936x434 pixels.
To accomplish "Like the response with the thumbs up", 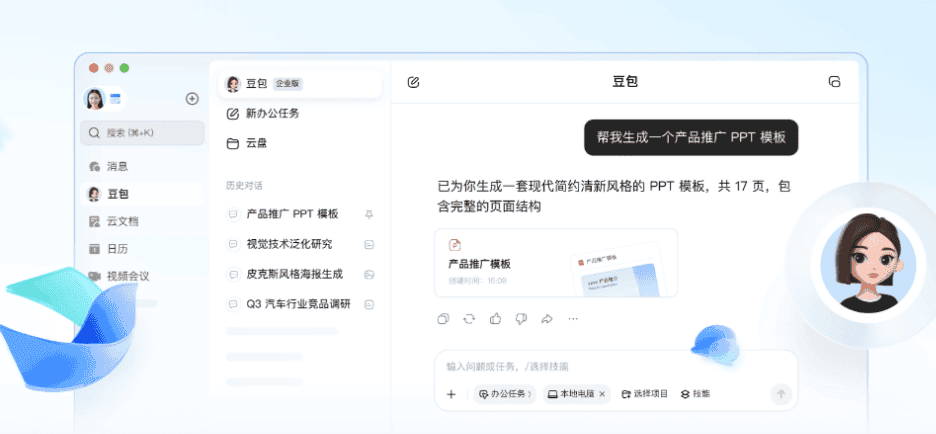I will 495,319.
